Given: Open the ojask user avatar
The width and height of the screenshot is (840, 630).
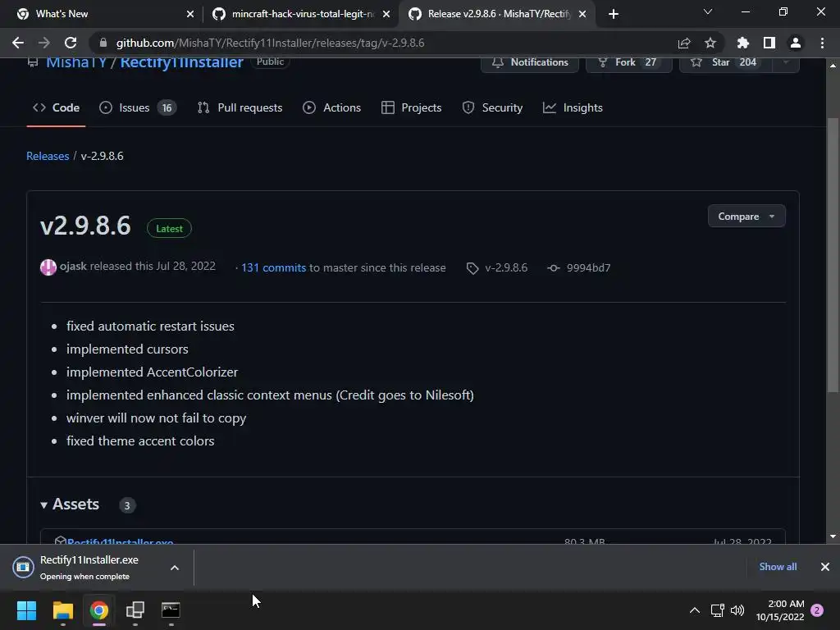Looking at the screenshot, I should click(x=48, y=267).
